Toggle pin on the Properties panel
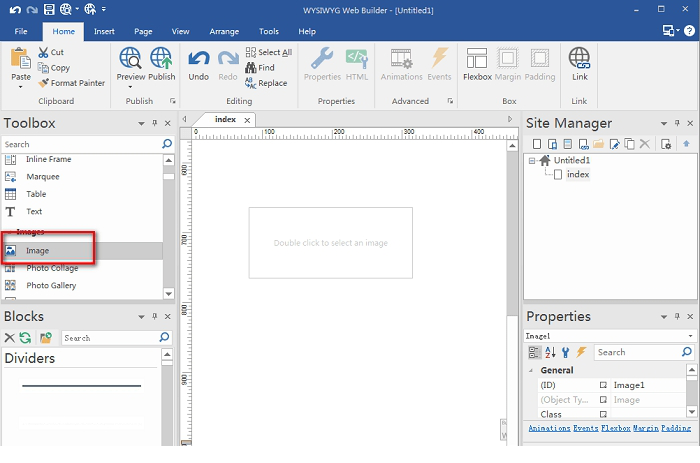The height and width of the screenshot is (463, 700). click(x=677, y=316)
